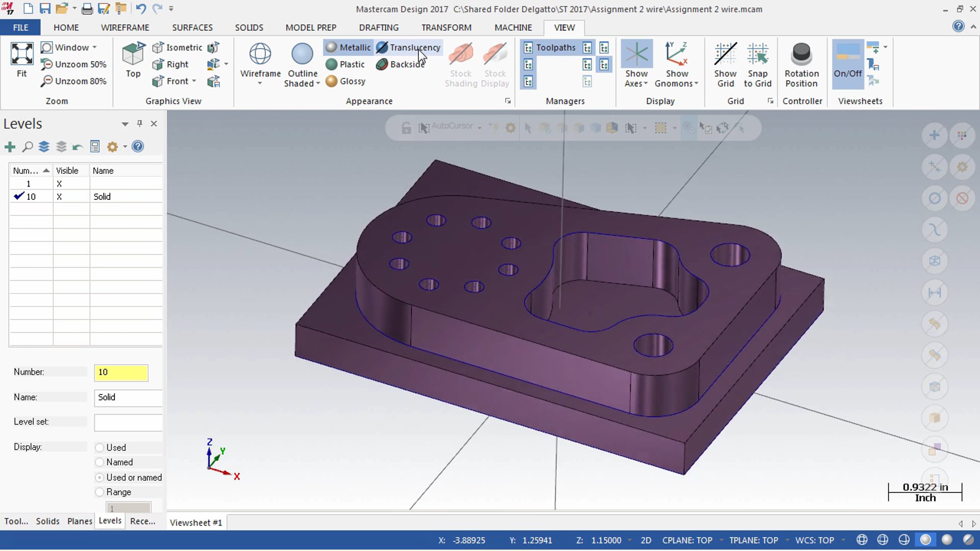Switch to the Planes bottom tab
Viewport: 980px width, 551px height.
pyautogui.click(x=79, y=521)
